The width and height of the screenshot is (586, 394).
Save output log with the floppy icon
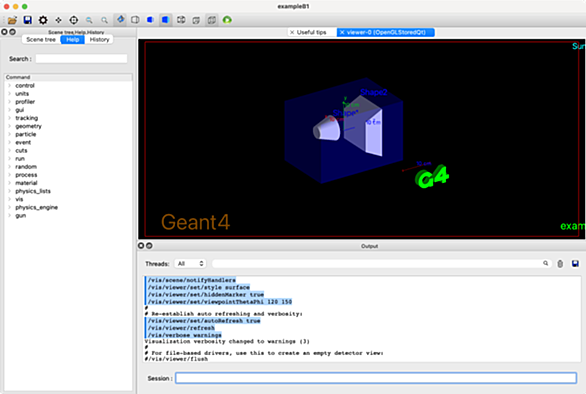tap(575, 264)
